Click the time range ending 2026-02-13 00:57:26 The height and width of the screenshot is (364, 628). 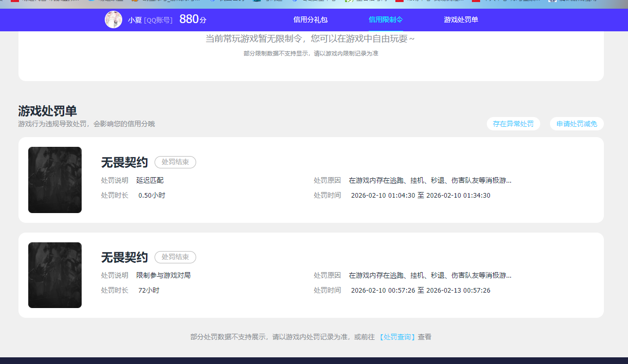(421, 291)
